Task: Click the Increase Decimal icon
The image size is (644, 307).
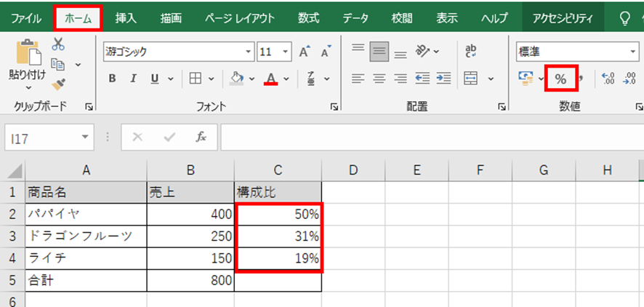Action: click(609, 79)
